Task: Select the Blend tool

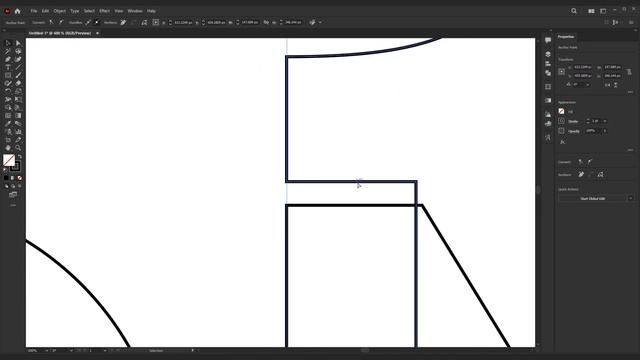Action: (x=18, y=124)
